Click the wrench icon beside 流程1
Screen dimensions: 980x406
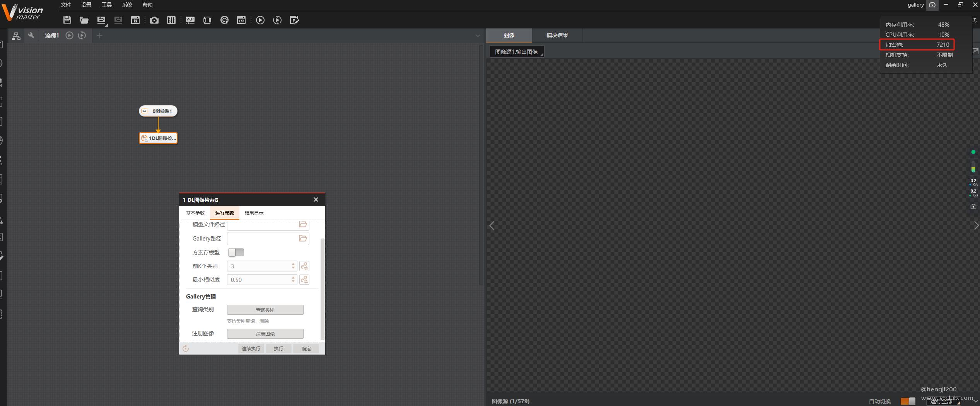point(31,36)
